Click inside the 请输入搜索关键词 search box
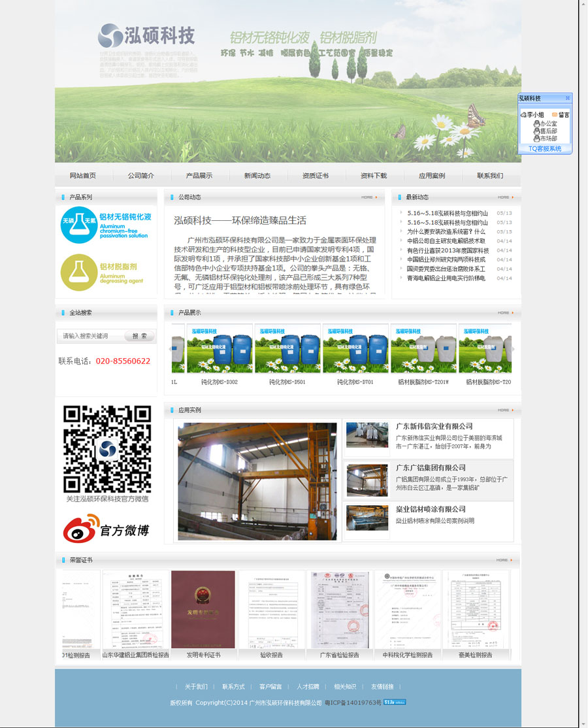 [x=91, y=336]
